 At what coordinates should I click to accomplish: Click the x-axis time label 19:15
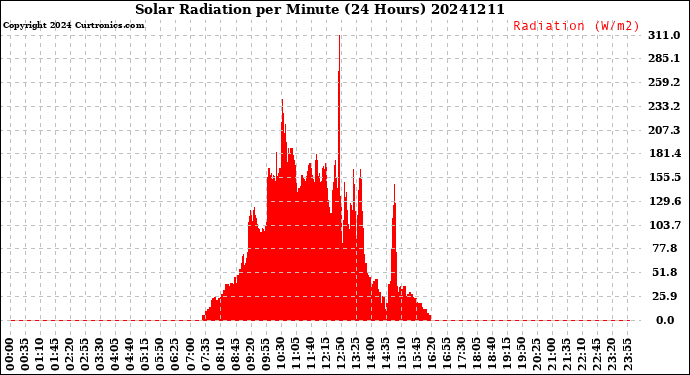(x=506, y=355)
